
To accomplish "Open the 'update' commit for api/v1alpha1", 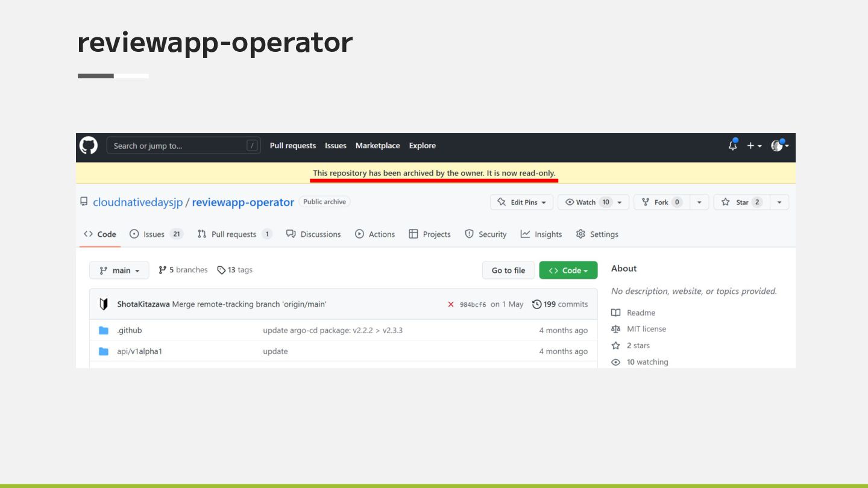I will 275,351.
